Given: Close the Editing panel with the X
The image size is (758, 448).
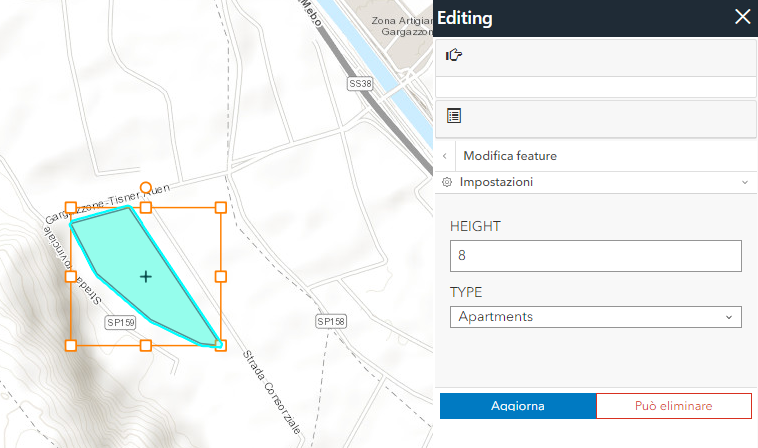Looking at the screenshot, I should click(743, 17).
